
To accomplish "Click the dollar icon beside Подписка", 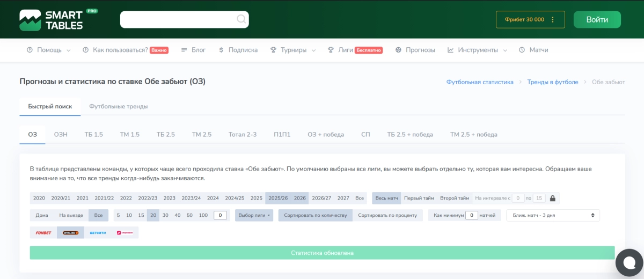I will [221, 50].
